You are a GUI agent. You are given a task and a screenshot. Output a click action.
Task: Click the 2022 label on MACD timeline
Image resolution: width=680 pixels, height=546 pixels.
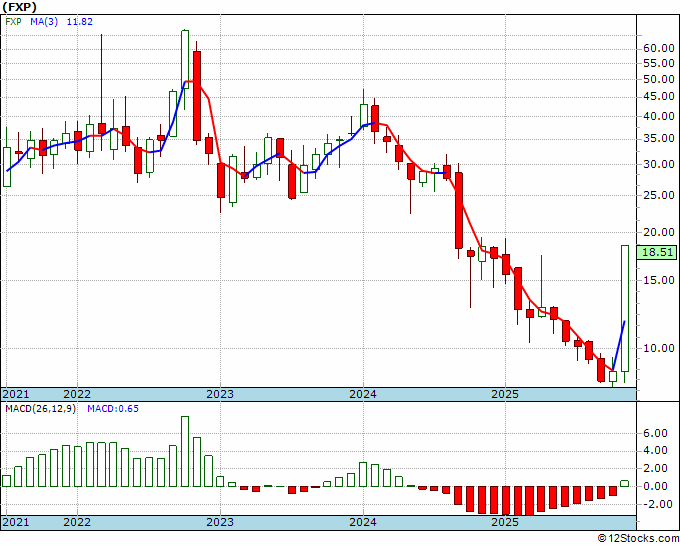77,522
